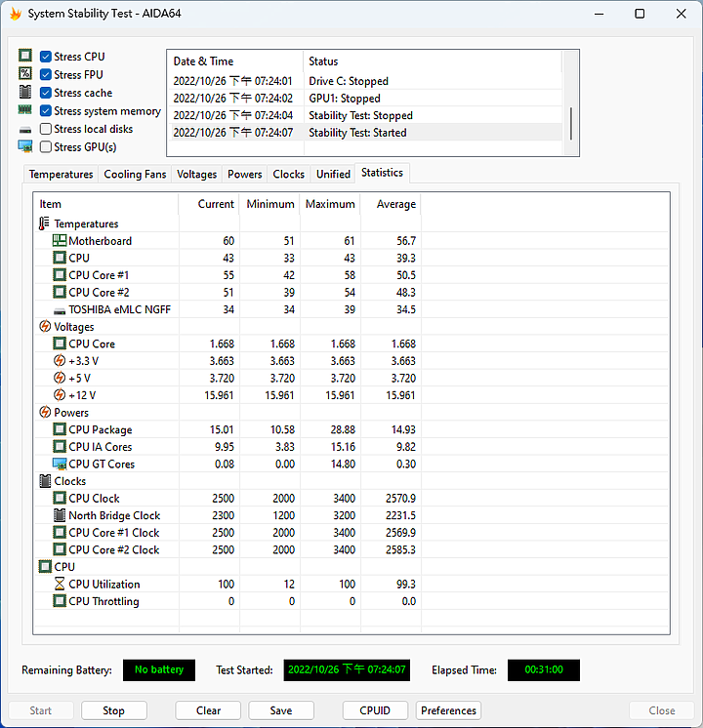The height and width of the screenshot is (728, 703).
Task: Click the lightning icon of +5 V row
Action: [60, 378]
